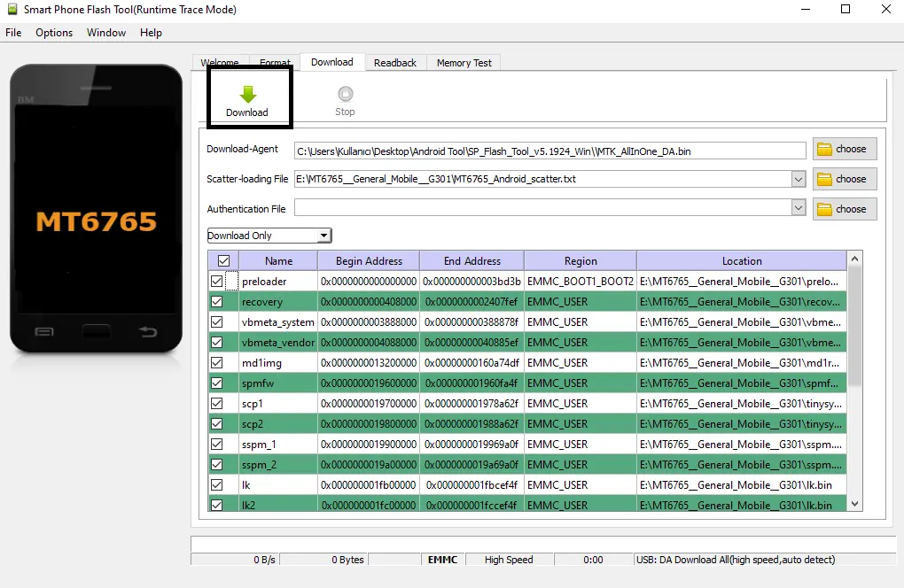The height and width of the screenshot is (588, 904).
Task: Open the Memory Test tab
Action: point(464,63)
